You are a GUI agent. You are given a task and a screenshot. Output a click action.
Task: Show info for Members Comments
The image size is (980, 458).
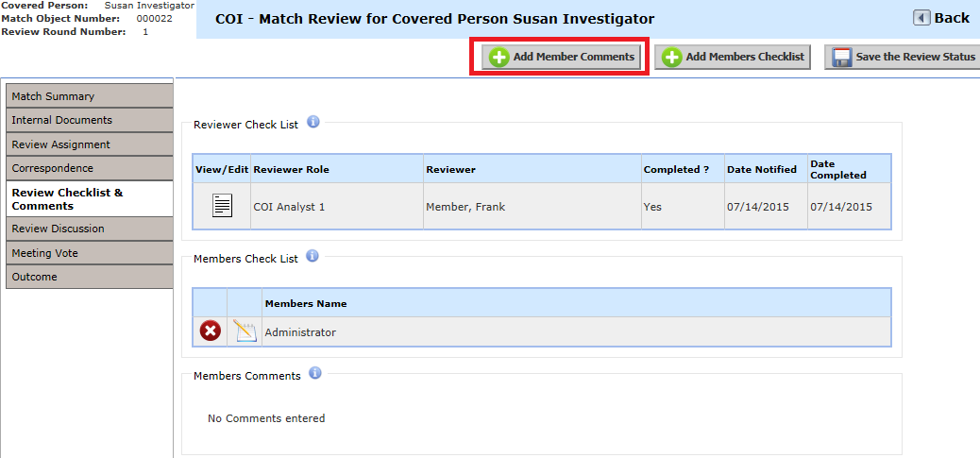(315, 373)
